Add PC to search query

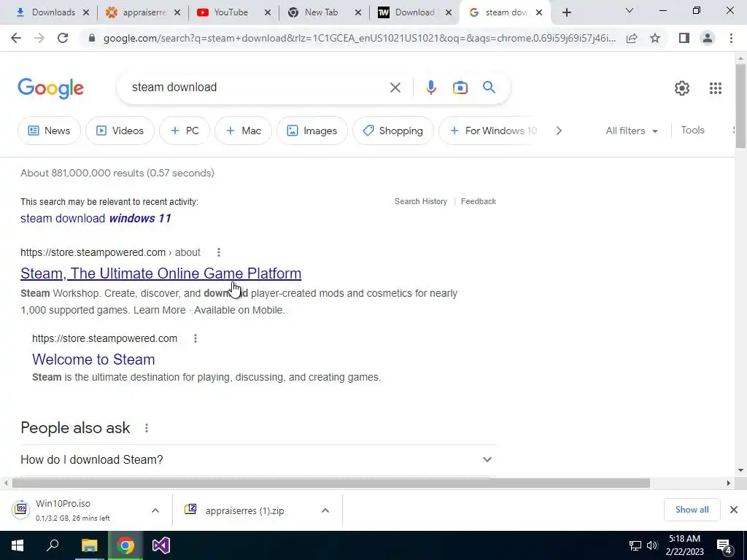[185, 131]
